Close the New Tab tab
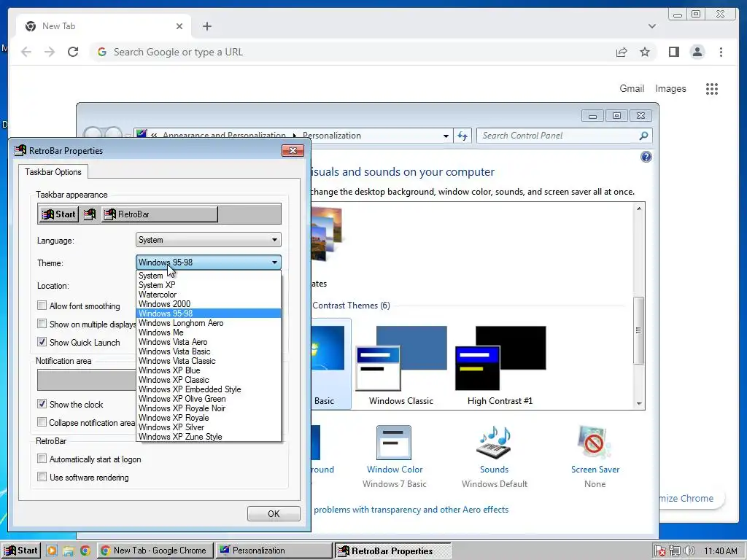The height and width of the screenshot is (560, 747). [x=179, y=26]
